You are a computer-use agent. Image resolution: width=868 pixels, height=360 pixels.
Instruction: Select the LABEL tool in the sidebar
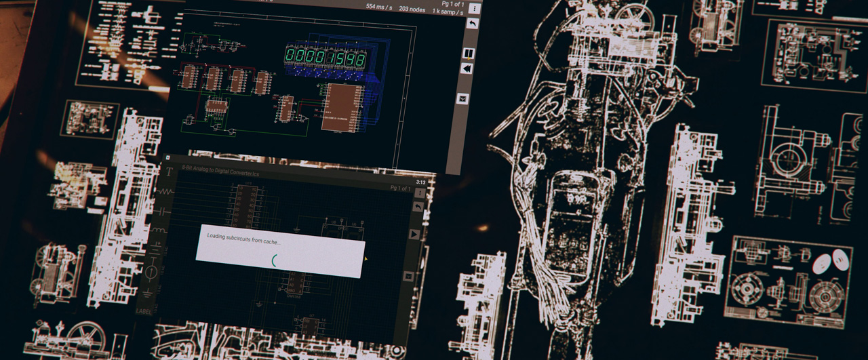tap(144, 311)
